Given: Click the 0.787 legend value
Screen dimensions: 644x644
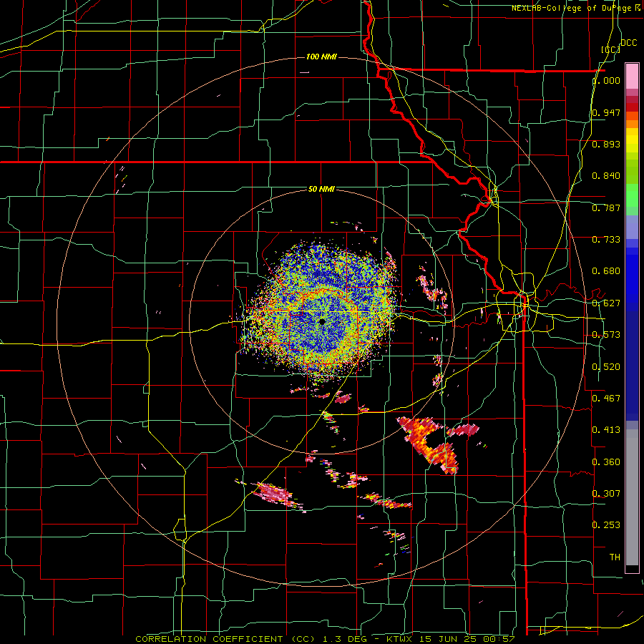Looking at the screenshot, I should [x=606, y=208].
